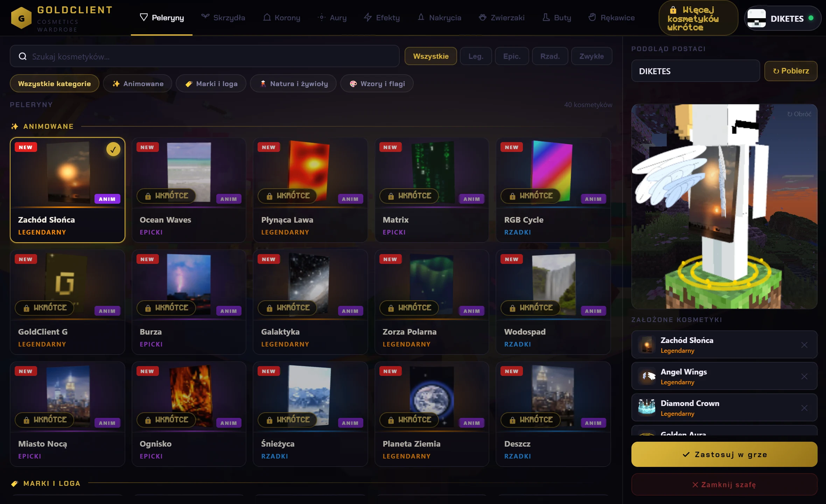Select the Miasto Nocą cape card
The image size is (826, 504).
(68, 414)
